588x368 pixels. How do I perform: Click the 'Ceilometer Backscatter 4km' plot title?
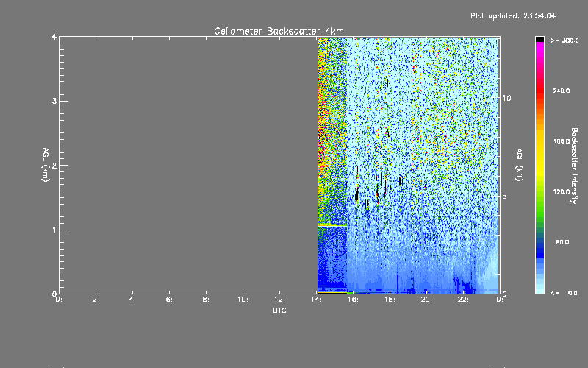pyautogui.click(x=279, y=31)
